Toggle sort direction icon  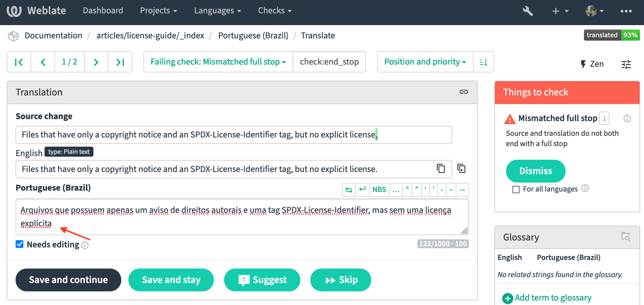(483, 62)
